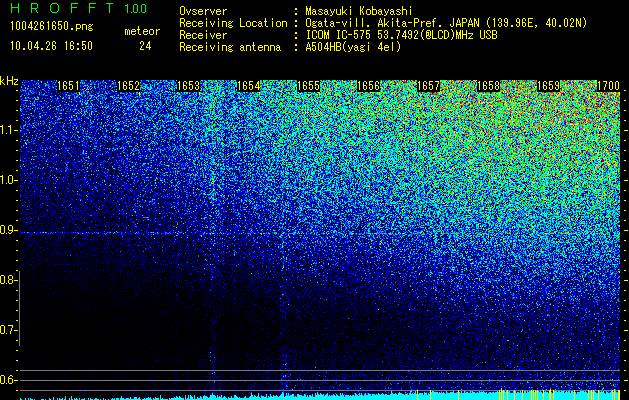The height and width of the screenshot is (400, 629).
Task: Click the 1656 time marker
Action: (x=368, y=86)
